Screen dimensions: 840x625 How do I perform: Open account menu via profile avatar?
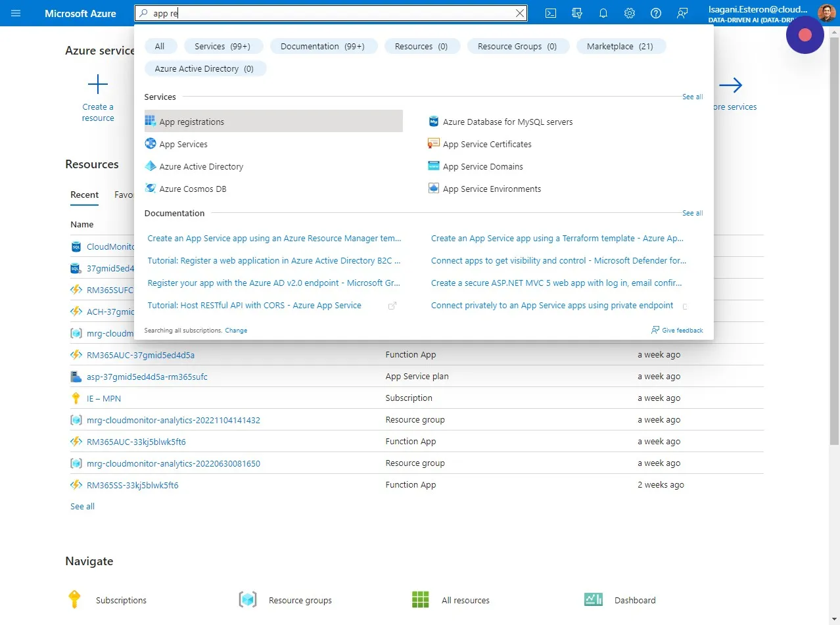(x=826, y=13)
